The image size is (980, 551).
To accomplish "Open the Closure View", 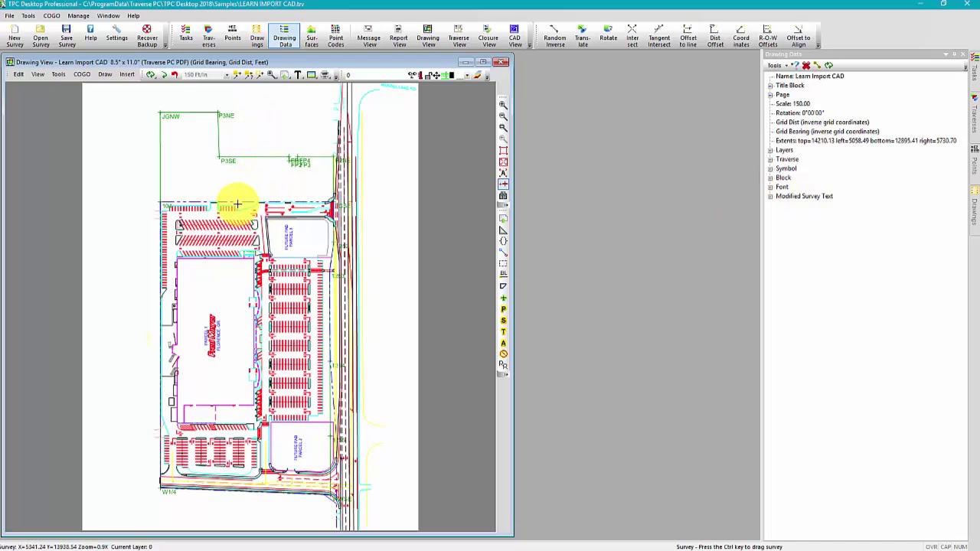I will (x=488, y=36).
